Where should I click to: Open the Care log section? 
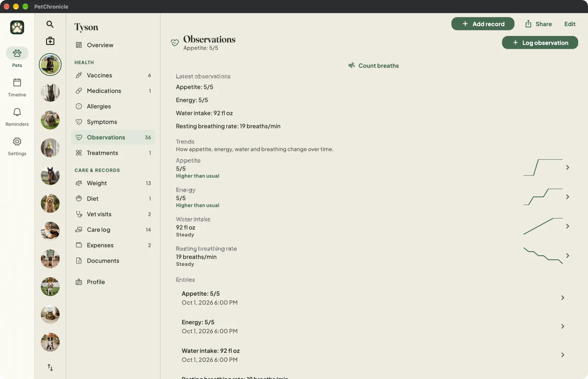tap(113, 230)
